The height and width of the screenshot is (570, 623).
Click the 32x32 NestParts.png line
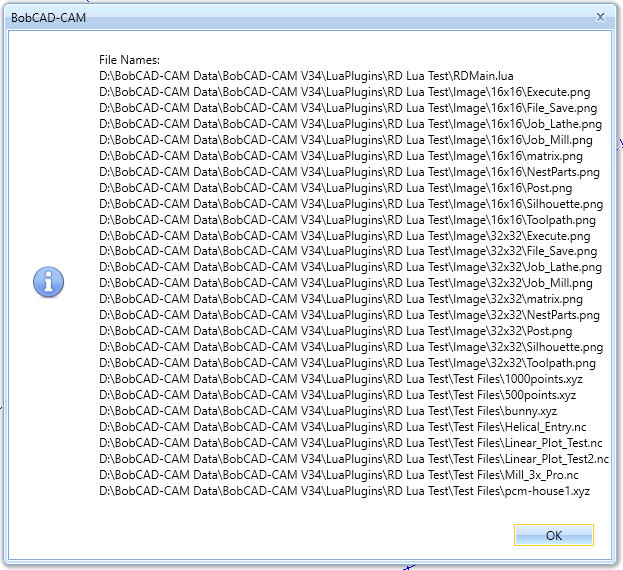click(x=349, y=315)
